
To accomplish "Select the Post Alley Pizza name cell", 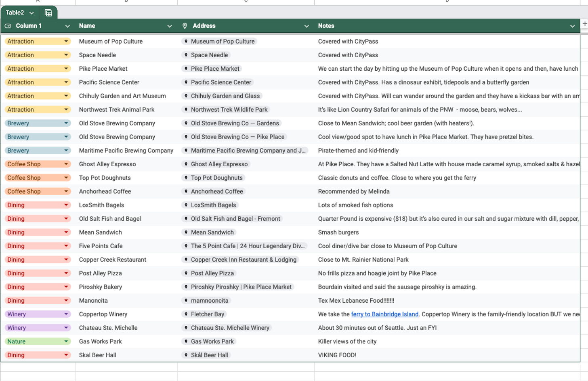I will 126,273.
